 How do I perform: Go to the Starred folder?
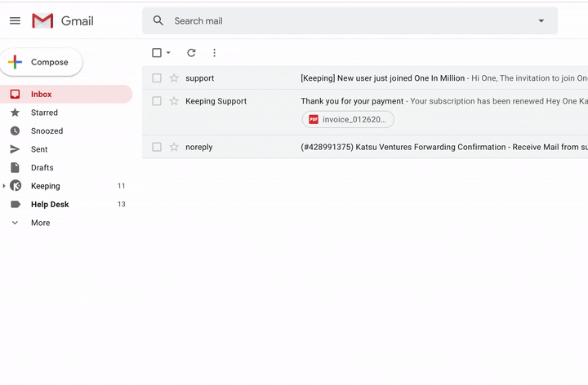[44, 113]
